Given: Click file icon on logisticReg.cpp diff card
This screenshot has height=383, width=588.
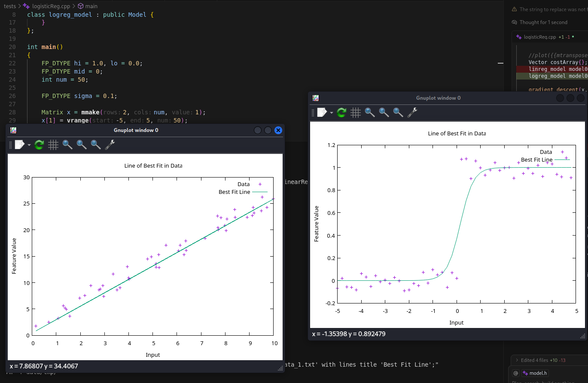Looking at the screenshot, I should [519, 37].
